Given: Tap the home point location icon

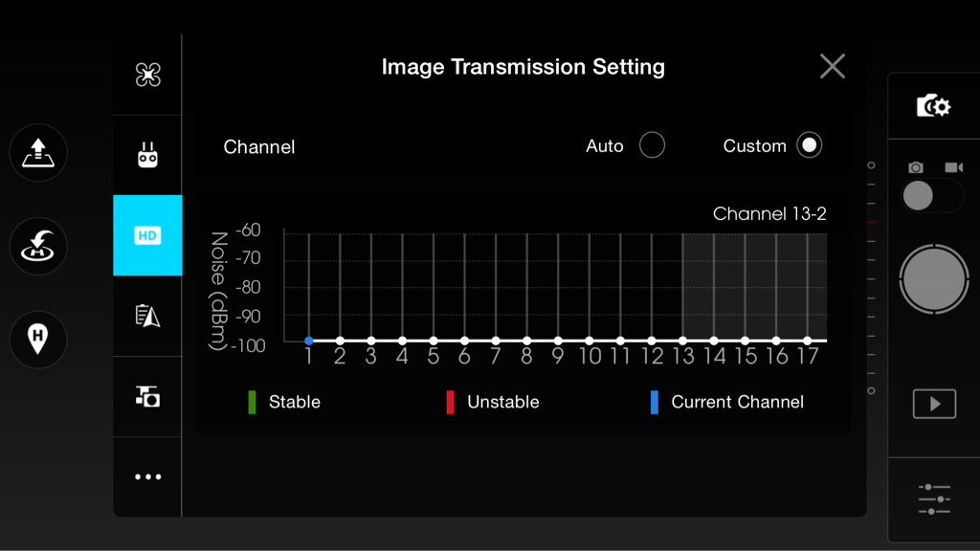Looking at the screenshot, I should click(38, 340).
